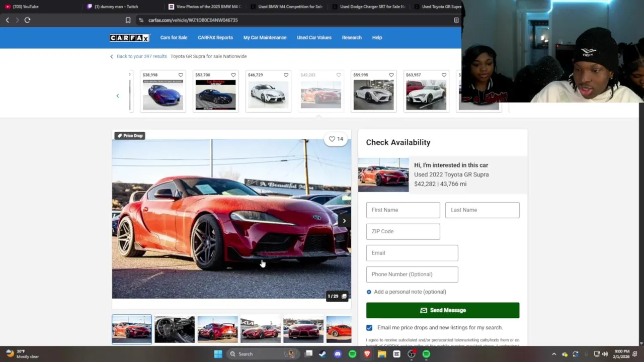The height and width of the screenshot is (362, 644).
Task: Open File Explorer from the taskbar
Action: 382,354
